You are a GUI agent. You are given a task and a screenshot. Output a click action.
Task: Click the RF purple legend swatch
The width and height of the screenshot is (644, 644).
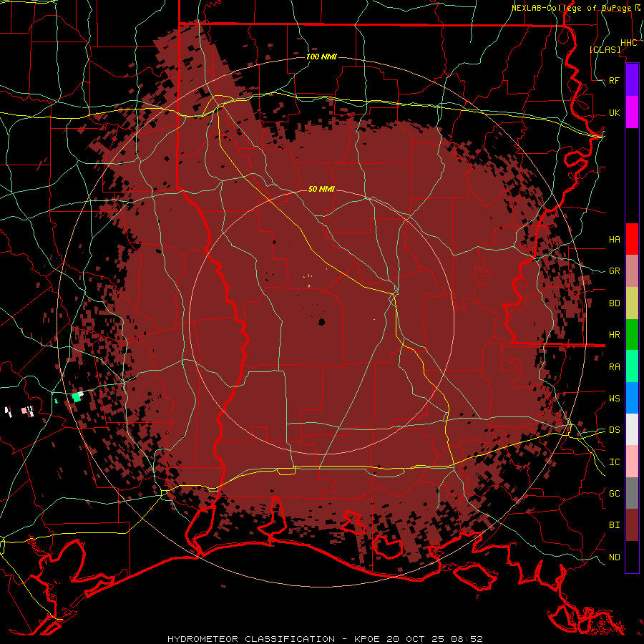632,80
